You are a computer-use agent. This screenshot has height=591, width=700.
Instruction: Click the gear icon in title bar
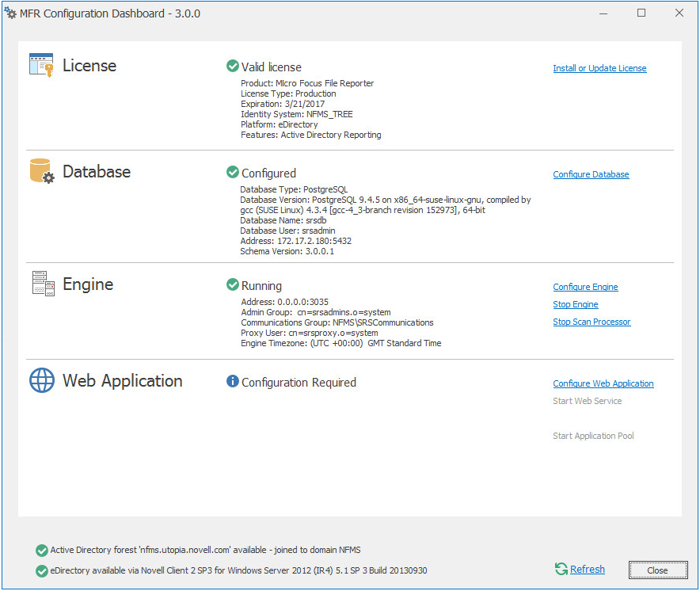[x=11, y=13]
